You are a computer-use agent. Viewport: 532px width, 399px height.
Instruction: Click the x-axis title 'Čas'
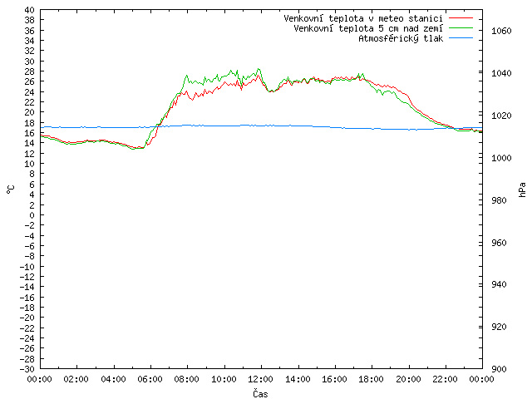click(x=260, y=393)
